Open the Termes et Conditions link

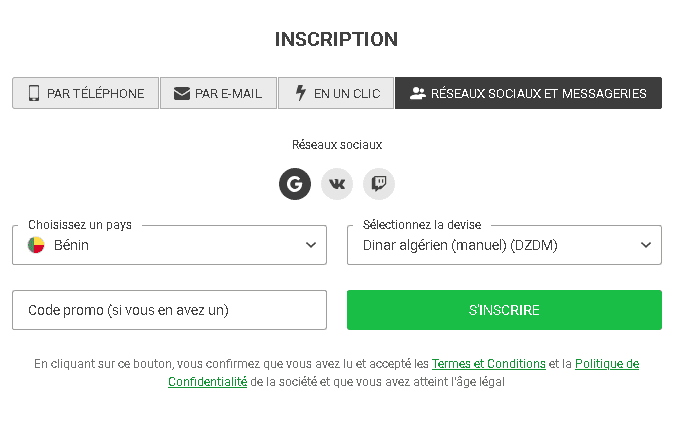488,364
